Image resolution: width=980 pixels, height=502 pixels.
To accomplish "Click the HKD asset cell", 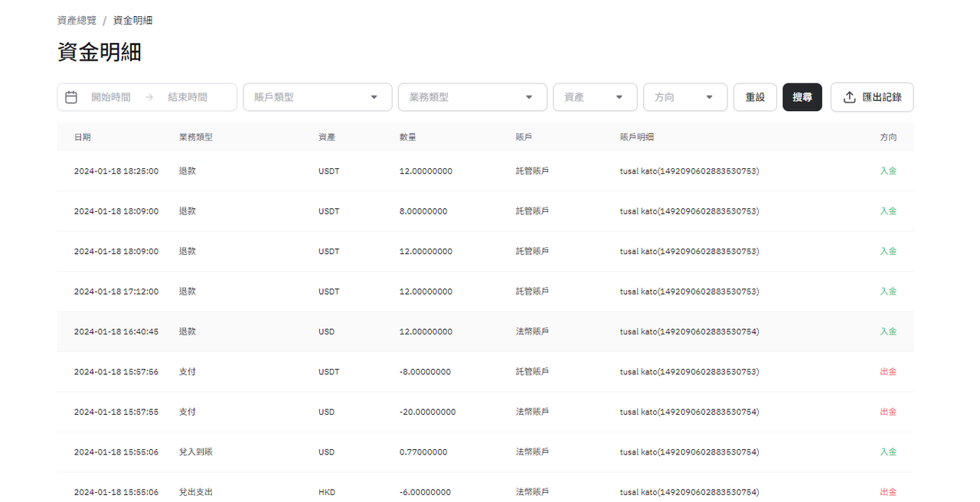I will [x=327, y=492].
